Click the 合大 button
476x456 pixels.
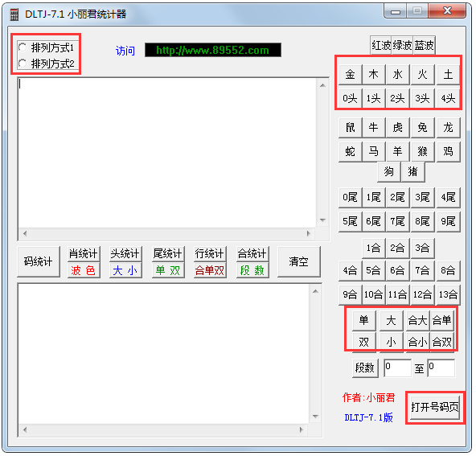tap(418, 320)
